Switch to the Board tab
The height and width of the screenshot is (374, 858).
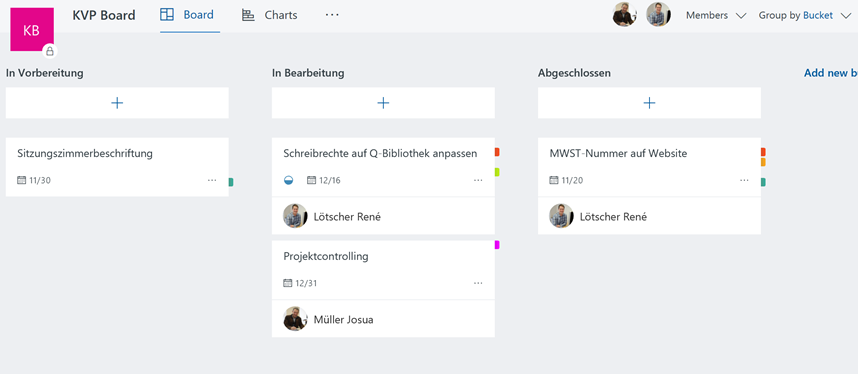click(x=187, y=15)
